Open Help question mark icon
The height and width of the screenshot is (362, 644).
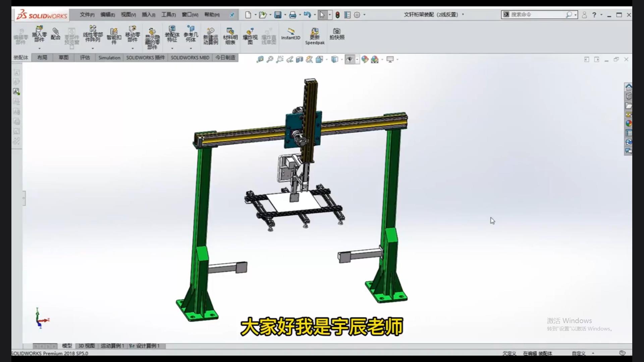[594, 15]
